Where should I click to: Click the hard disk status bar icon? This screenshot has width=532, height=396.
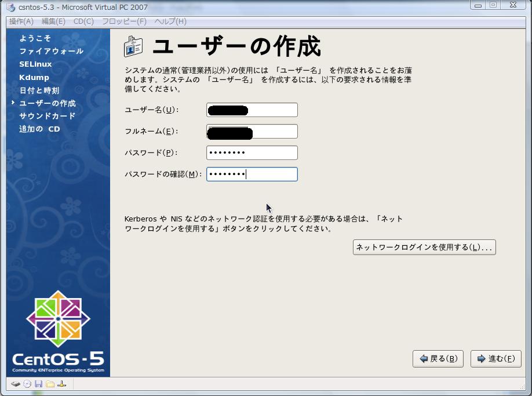pos(15,384)
